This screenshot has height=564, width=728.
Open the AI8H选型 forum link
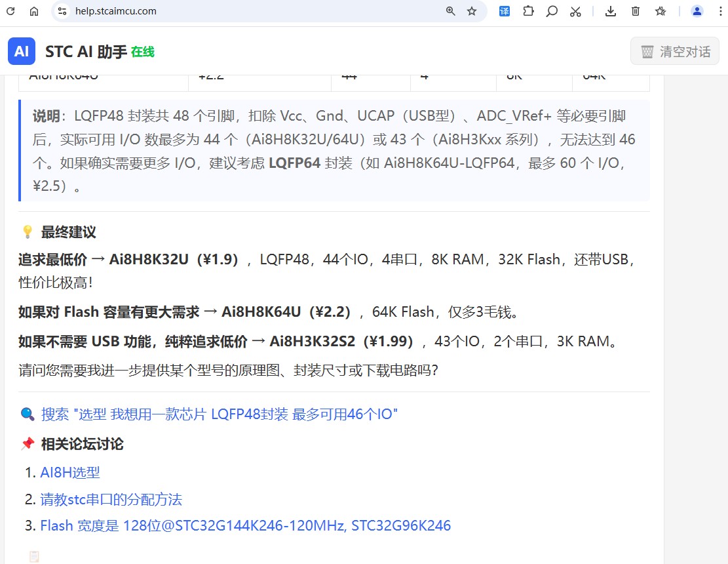[x=70, y=472]
